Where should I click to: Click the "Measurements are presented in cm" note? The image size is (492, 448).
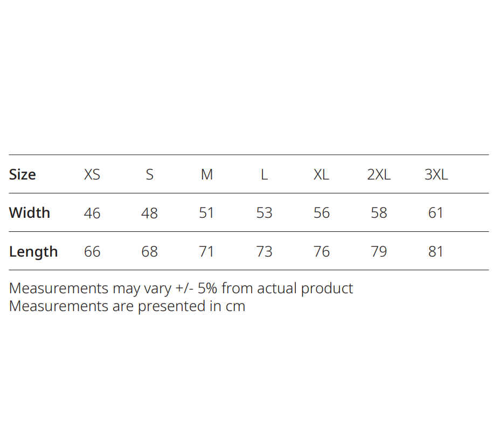point(127,306)
